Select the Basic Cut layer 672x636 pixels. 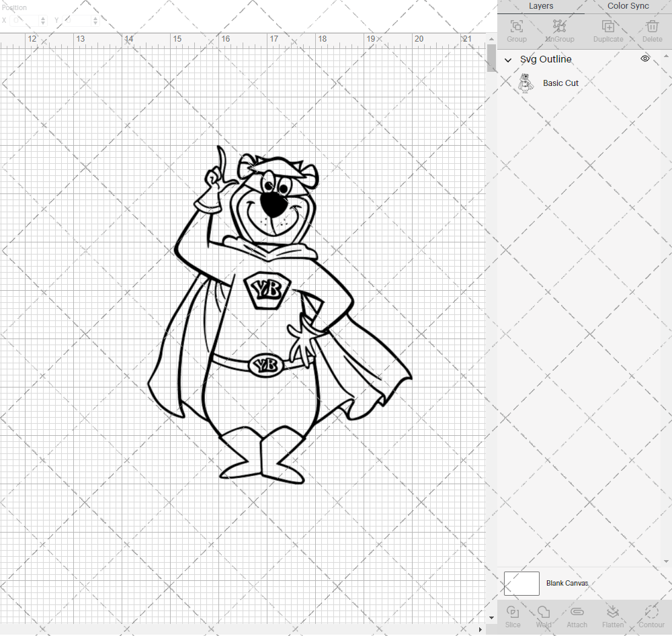point(560,83)
